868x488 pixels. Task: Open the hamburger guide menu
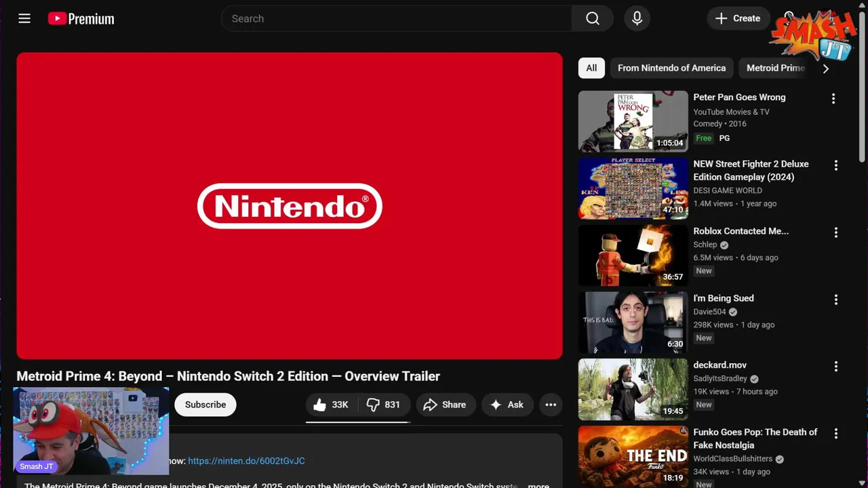[24, 18]
